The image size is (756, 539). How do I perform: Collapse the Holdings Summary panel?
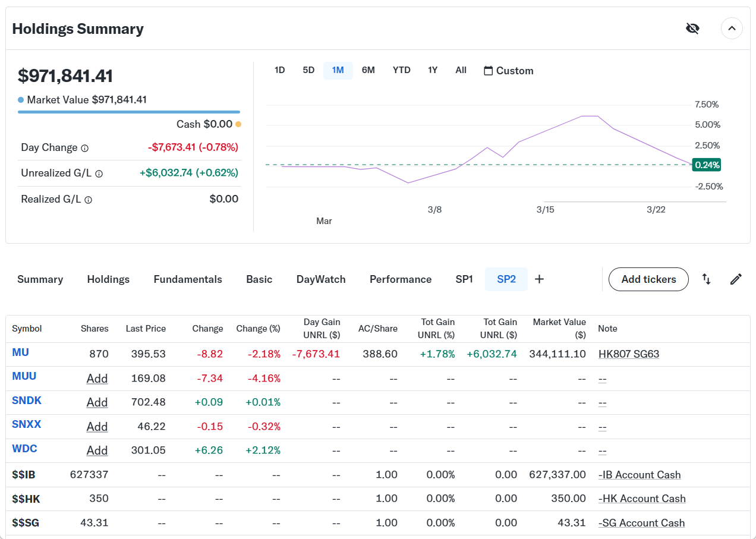[x=732, y=29]
